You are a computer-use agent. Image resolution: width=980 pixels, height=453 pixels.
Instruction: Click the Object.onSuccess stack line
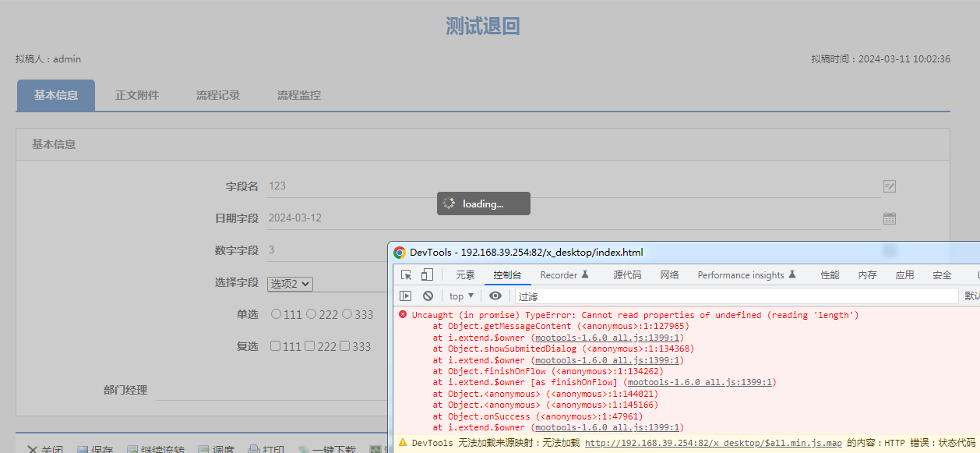click(537, 416)
